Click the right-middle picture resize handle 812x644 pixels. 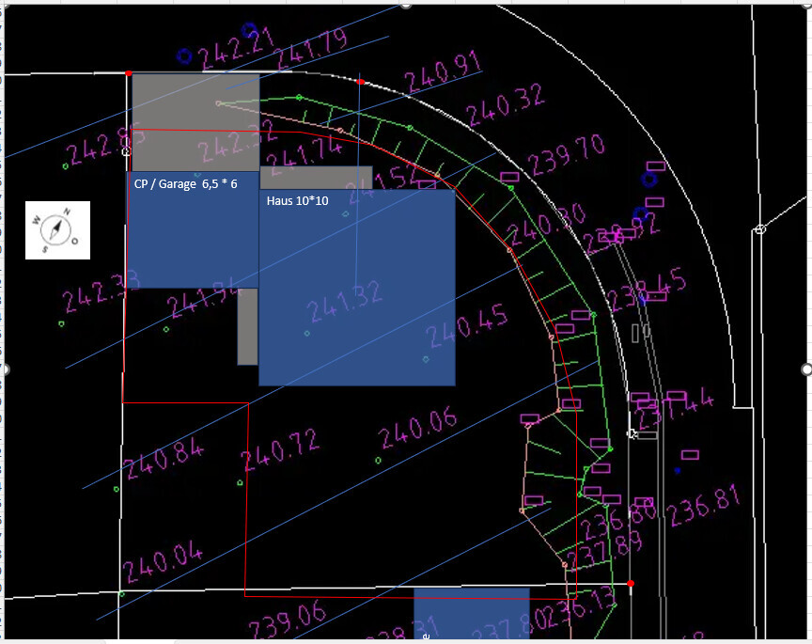pyautogui.click(x=805, y=369)
